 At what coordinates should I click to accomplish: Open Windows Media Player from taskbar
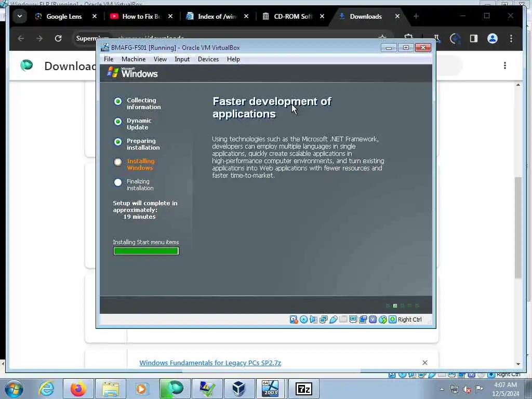click(x=141, y=389)
